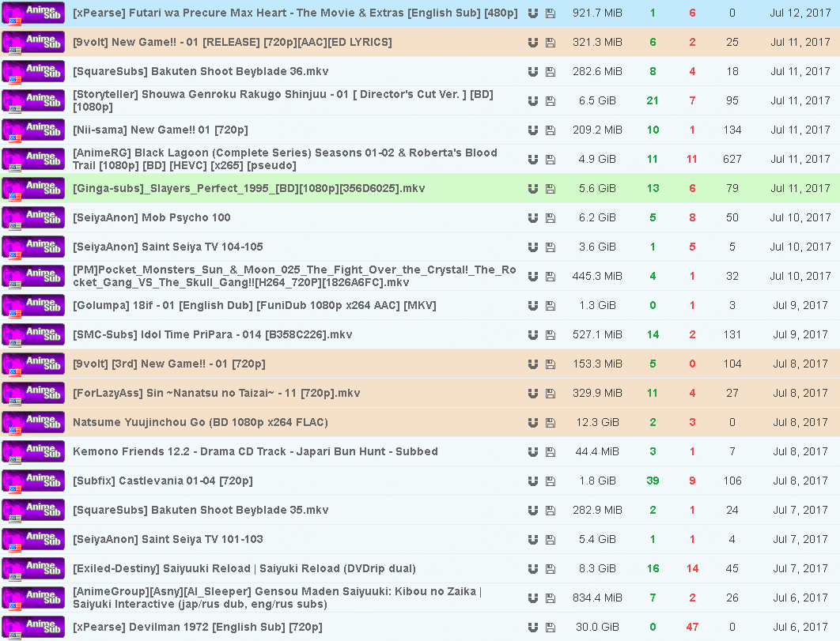The width and height of the screenshot is (840, 641).
Task: Open Bakuten Shoot Beyblade 36.mkv title link
Action: click(201, 71)
